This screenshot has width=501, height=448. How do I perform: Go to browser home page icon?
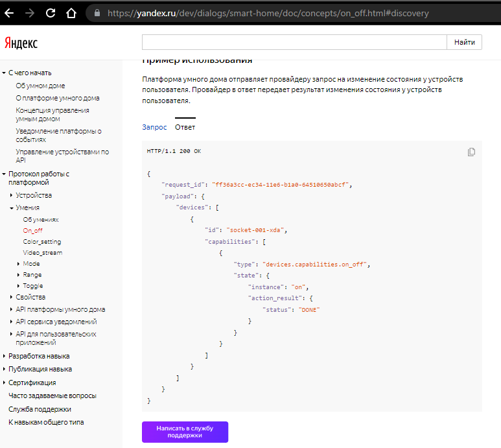71,13
